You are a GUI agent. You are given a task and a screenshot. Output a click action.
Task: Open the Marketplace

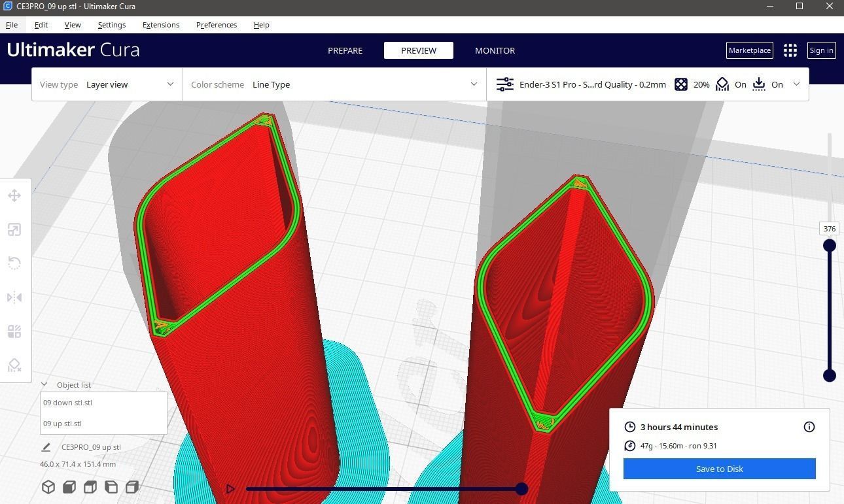pos(750,50)
